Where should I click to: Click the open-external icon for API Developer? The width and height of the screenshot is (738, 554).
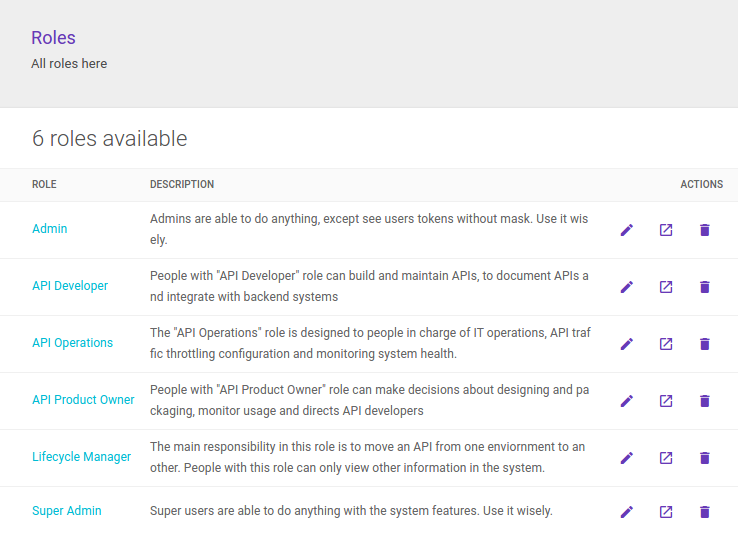666,287
